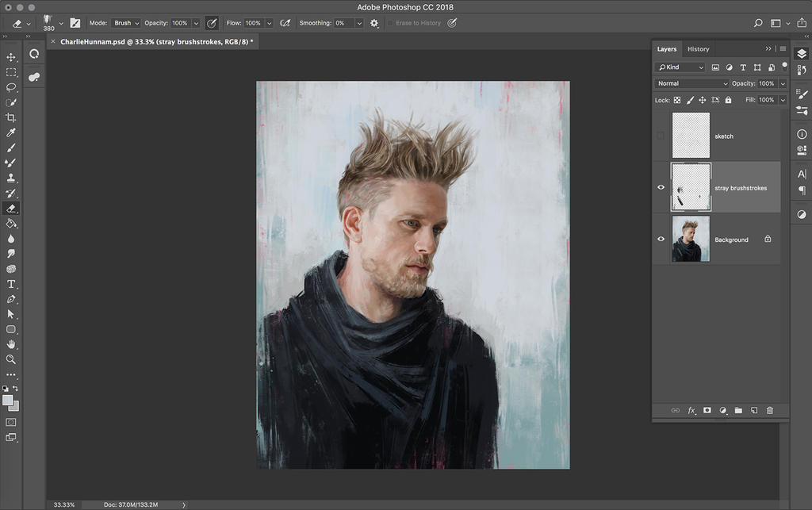The image size is (812, 510).
Task: Hide the Background layer
Action: pyautogui.click(x=661, y=239)
